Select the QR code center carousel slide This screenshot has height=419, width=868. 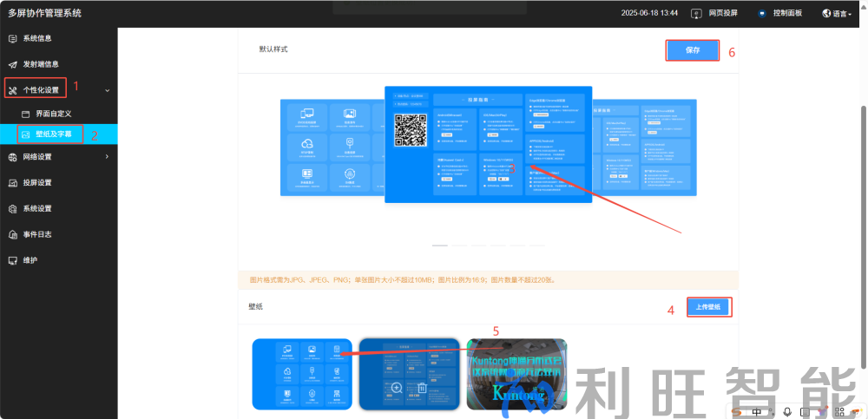point(488,145)
